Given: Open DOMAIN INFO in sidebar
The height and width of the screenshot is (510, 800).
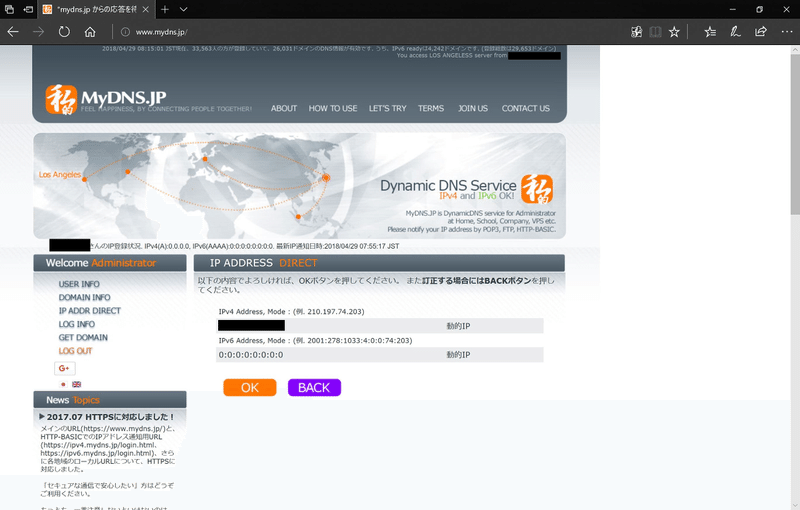Looking at the screenshot, I should (84, 297).
